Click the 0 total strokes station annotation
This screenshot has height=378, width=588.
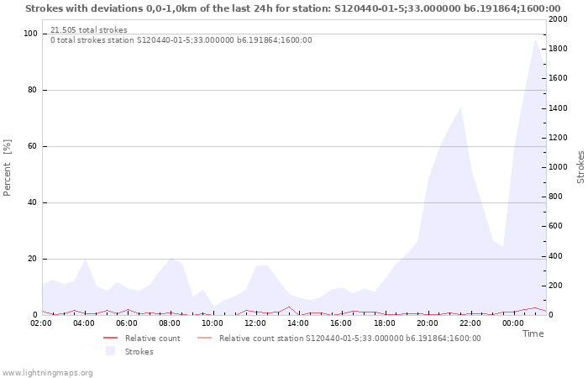(181, 39)
